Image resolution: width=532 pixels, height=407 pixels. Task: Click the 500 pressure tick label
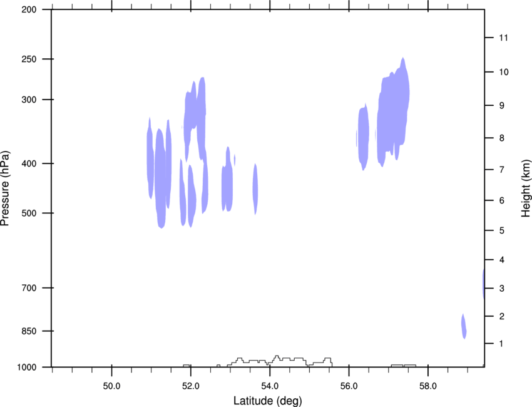(29, 213)
